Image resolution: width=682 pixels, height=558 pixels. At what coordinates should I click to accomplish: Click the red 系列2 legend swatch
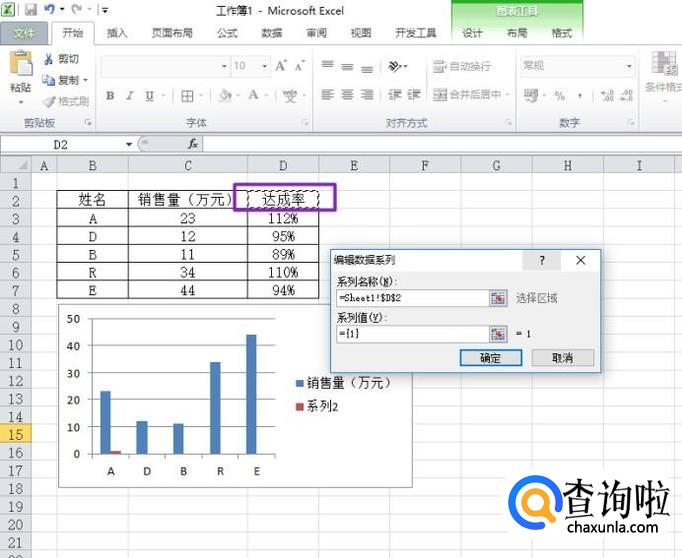[x=300, y=406]
